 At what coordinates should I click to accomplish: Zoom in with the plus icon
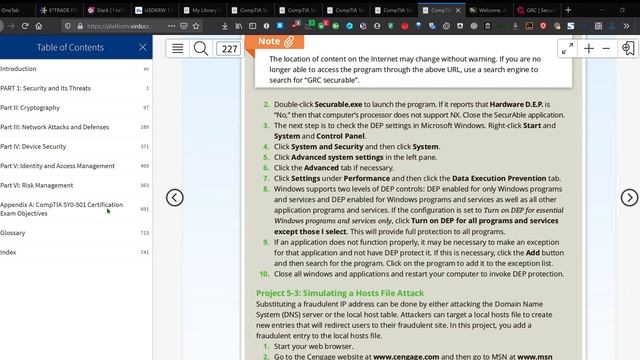point(589,49)
